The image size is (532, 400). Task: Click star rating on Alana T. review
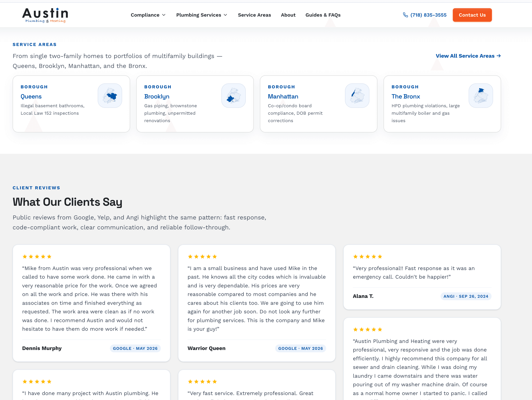pyautogui.click(x=368, y=257)
